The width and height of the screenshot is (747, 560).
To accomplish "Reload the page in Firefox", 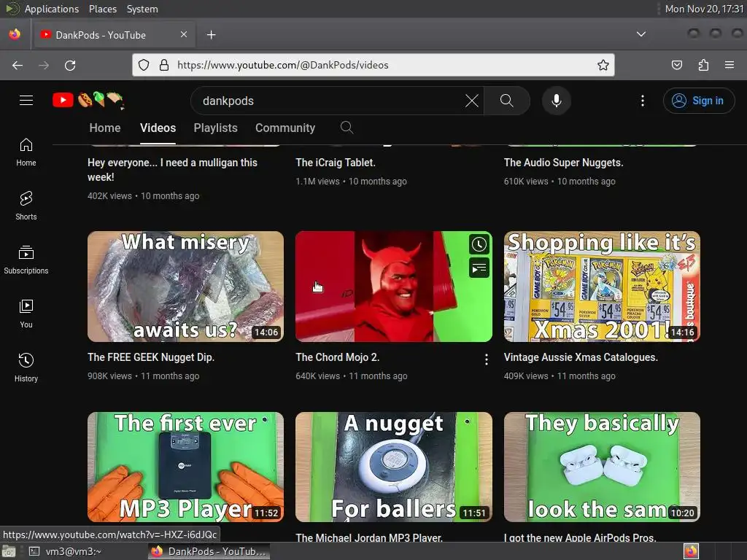I will coord(70,65).
